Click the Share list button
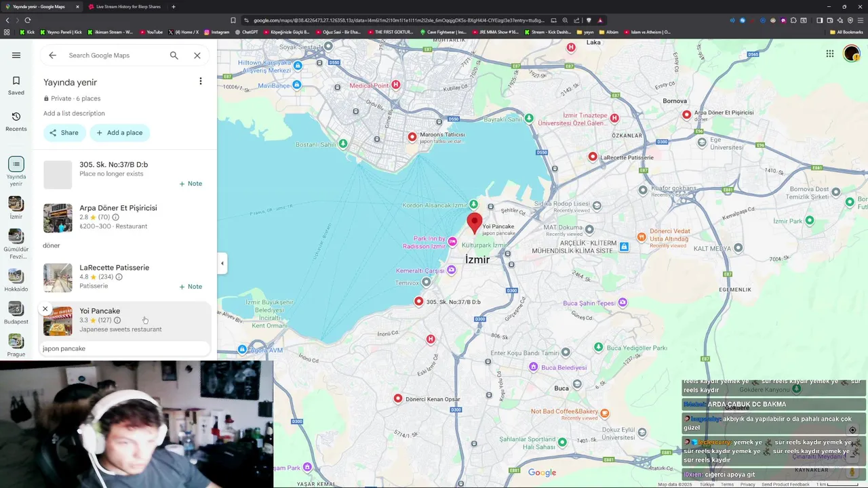Screen dimensions: 868x488 point(64,133)
